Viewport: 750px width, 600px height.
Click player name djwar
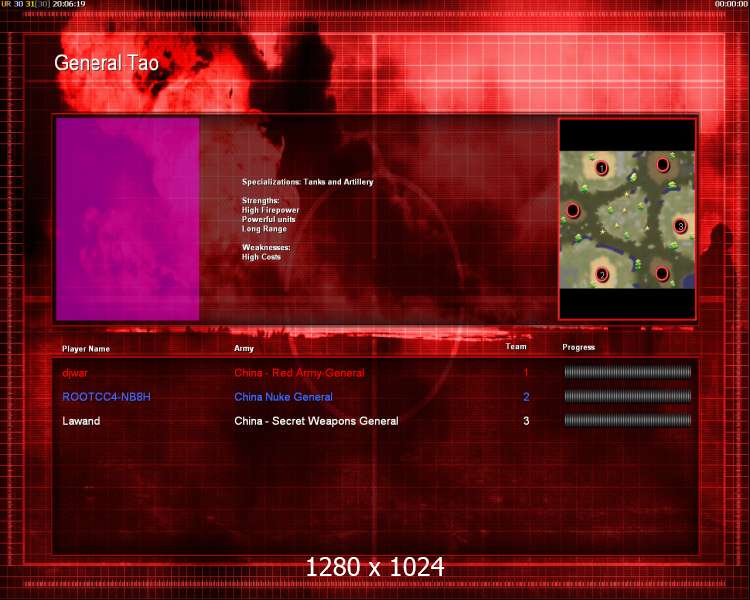pyautogui.click(x=75, y=373)
